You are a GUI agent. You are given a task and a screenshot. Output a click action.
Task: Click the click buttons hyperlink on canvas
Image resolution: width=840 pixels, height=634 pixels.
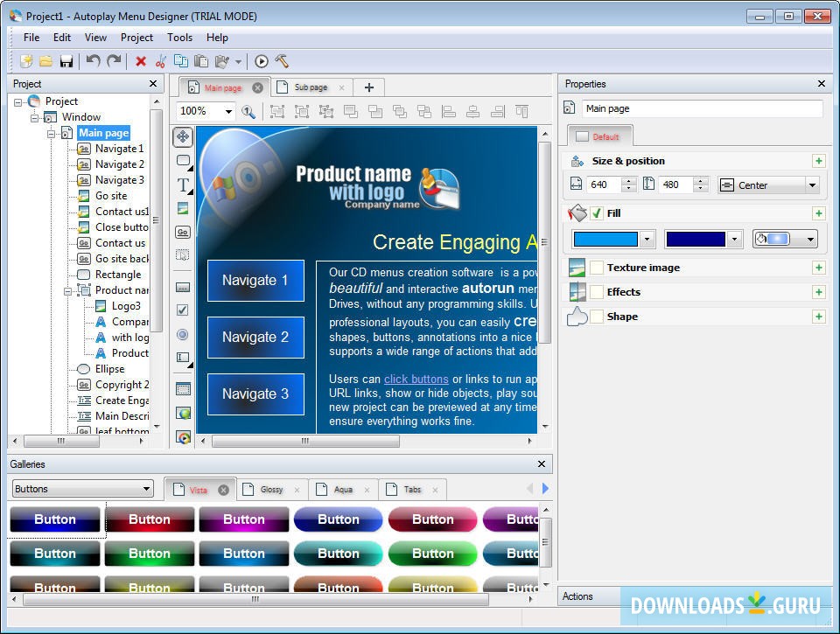click(x=416, y=379)
